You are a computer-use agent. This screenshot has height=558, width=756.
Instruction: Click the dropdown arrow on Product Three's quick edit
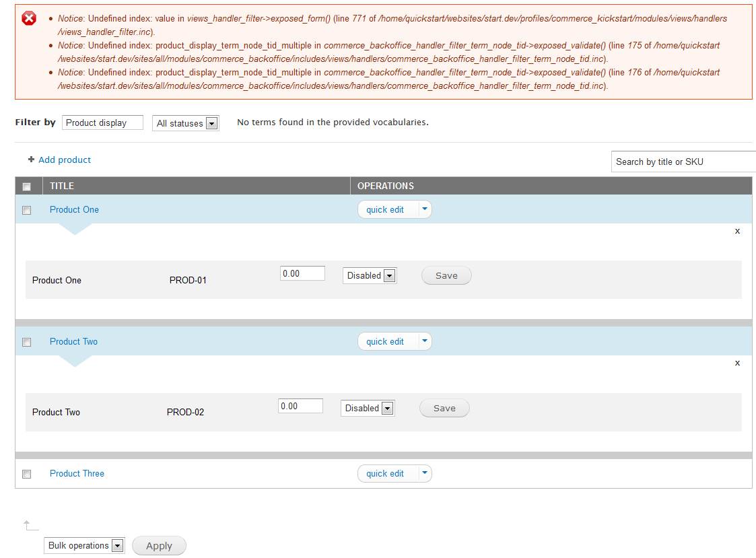[x=425, y=473]
